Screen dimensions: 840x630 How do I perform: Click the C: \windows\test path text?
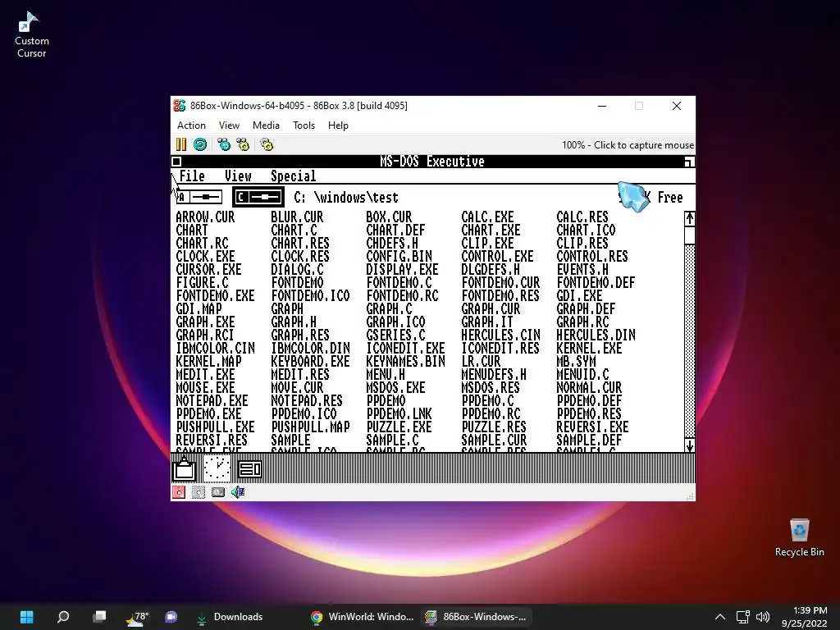[346, 198]
